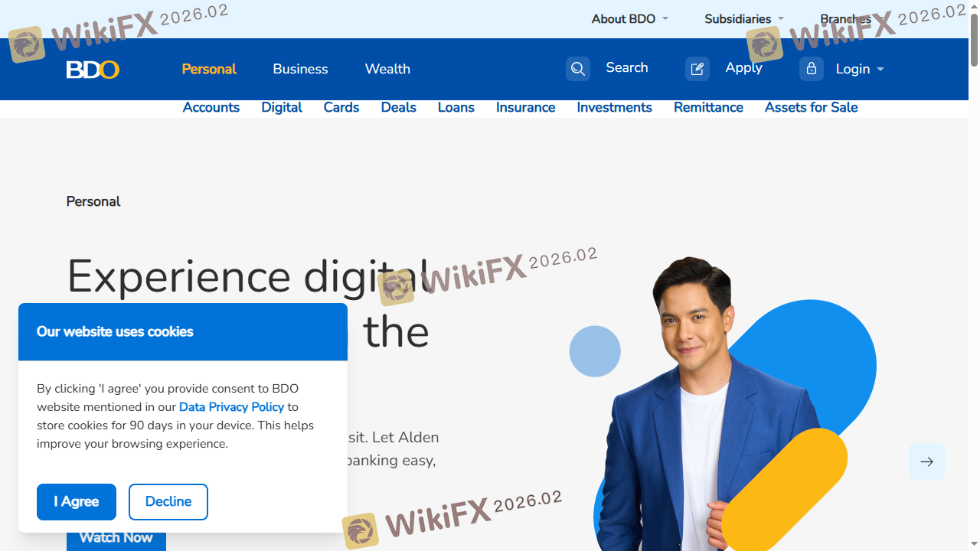Viewport: 980px width, 551px height.
Task: Click the Assets for Sale link
Action: pos(811,108)
